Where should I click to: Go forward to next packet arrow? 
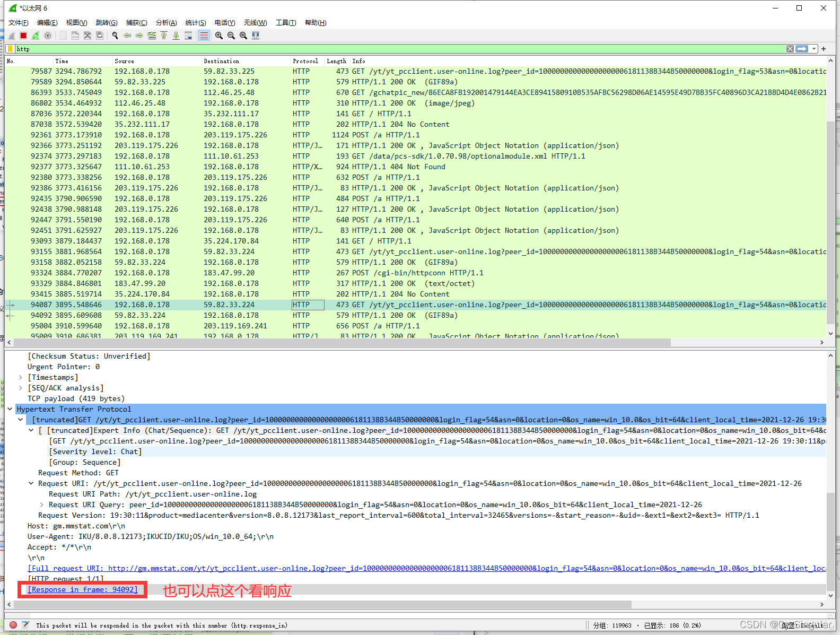click(x=139, y=36)
